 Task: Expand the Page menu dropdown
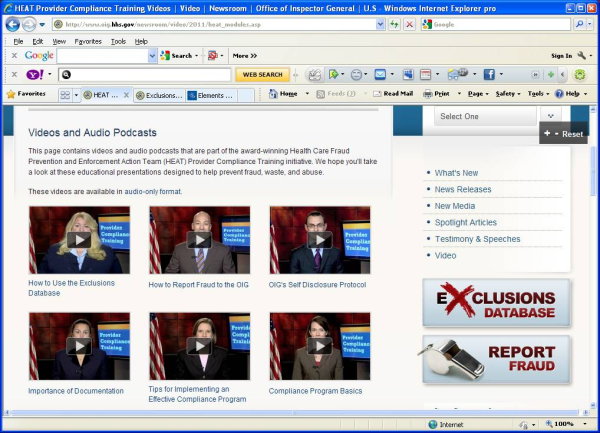[x=476, y=94]
